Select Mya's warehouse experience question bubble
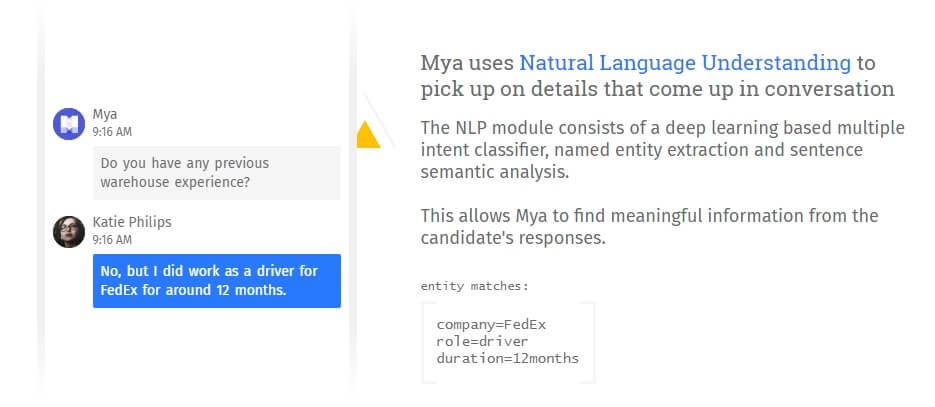This screenshot has width=935, height=407. tap(216, 173)
